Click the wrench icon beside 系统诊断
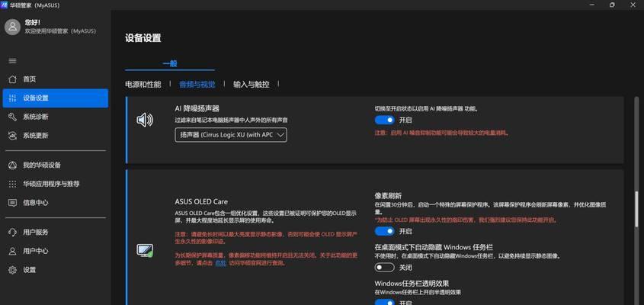 [13, 117]
